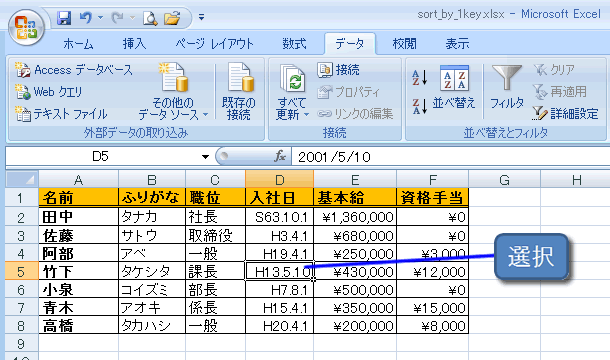Open the 表示 tab
Screen dimensions: 610x360
(458, 44)
